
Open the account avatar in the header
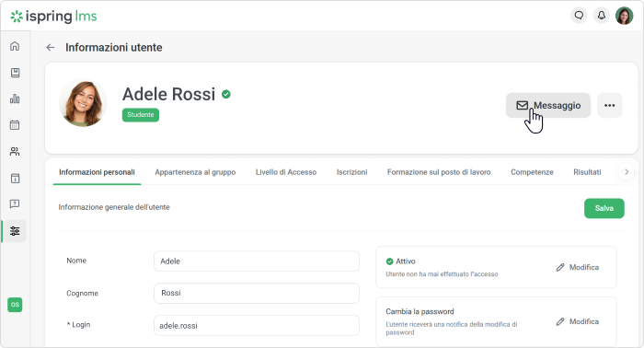point(624,16)
